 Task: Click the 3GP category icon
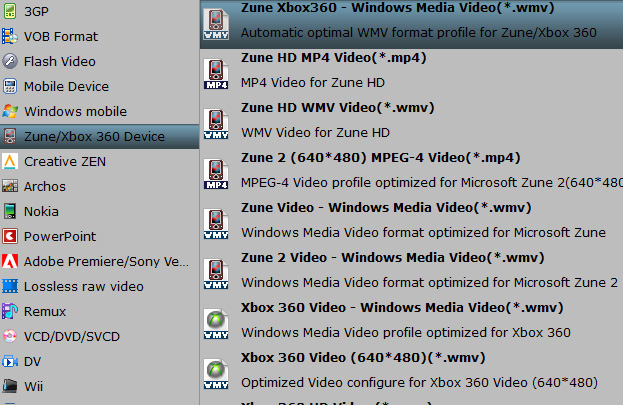click(10, 11)
